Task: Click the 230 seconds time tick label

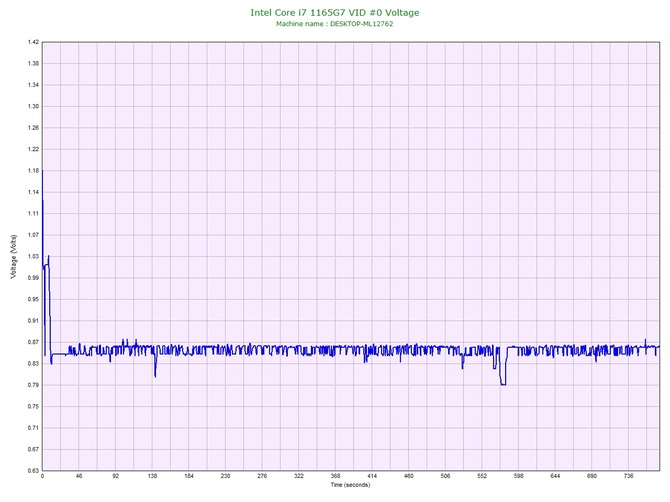Action: 226,476
